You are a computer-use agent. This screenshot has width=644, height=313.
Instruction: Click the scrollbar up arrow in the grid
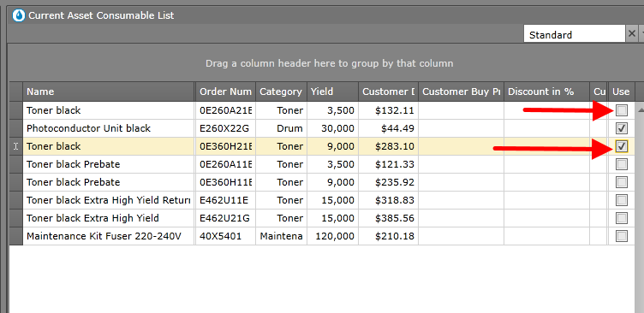coord(641,110)
